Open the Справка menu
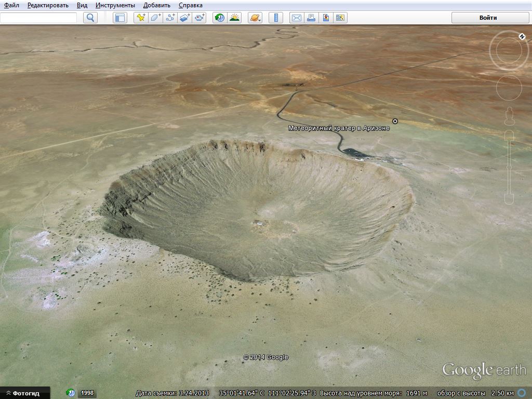 191,5
